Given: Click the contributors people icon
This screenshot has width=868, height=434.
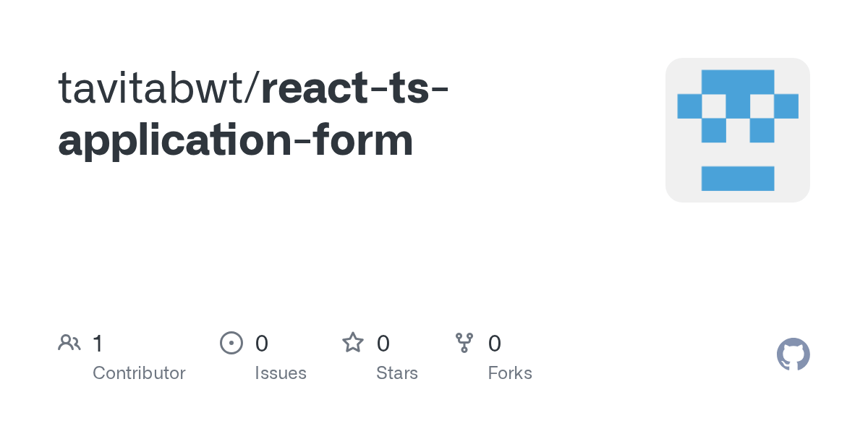Looking at the screenshot, I should pos(69,343).
